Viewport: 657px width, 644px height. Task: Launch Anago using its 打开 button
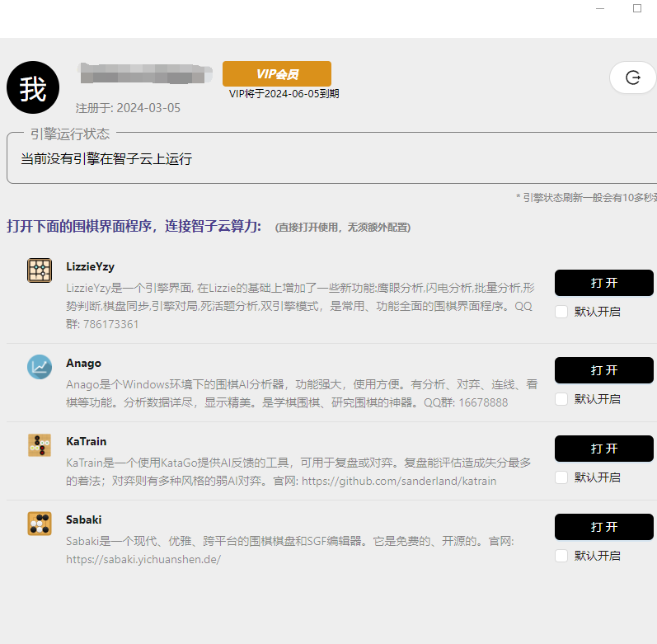(x=603, y=370)
